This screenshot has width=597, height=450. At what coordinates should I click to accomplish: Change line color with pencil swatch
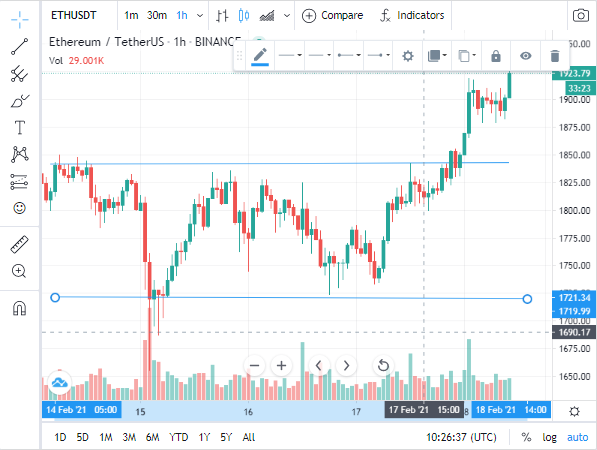pyautogui.click(x=260, y=57)
